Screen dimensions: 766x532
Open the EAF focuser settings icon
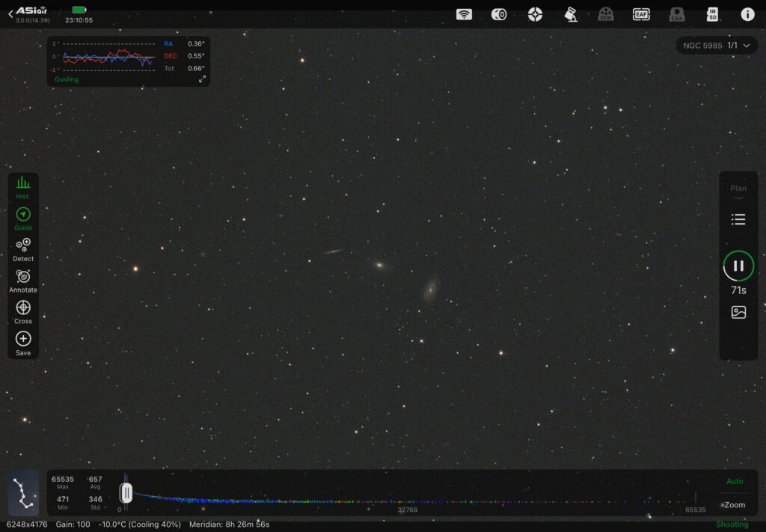pos(641,14)
